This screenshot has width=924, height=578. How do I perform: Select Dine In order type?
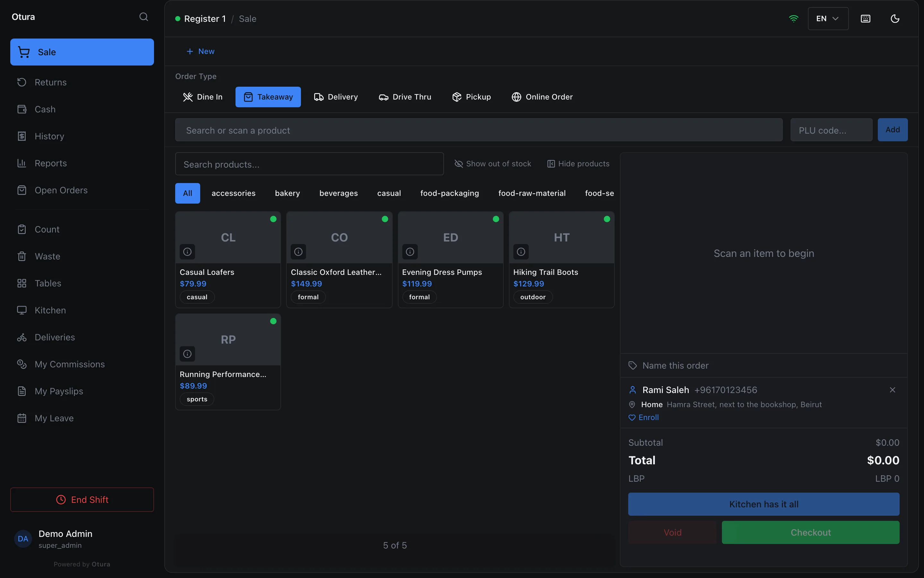[203, 97]
